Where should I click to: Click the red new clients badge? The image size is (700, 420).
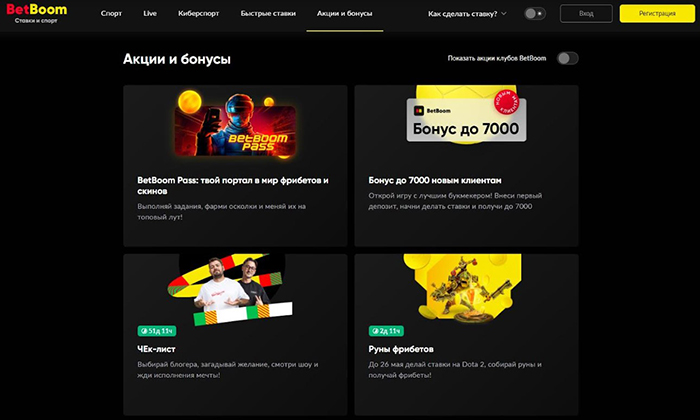point(507,103)
